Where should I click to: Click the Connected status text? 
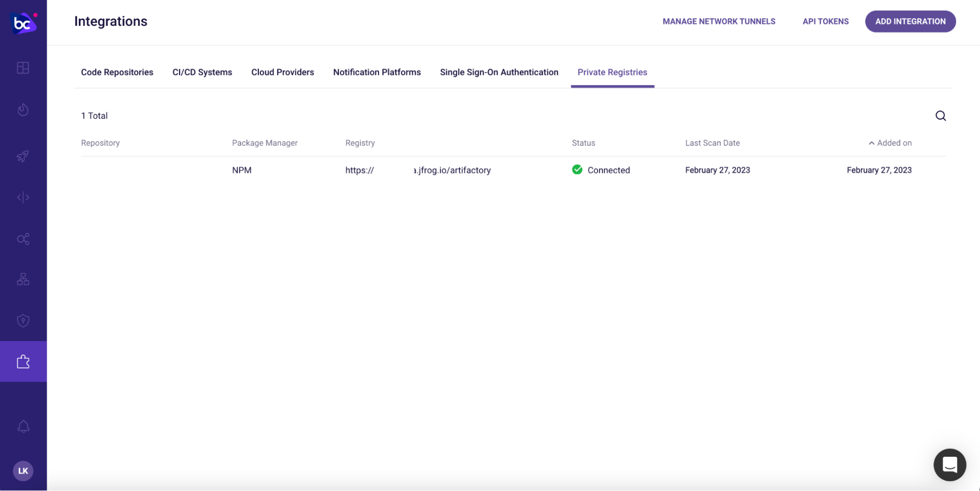(x=608, y=170)
